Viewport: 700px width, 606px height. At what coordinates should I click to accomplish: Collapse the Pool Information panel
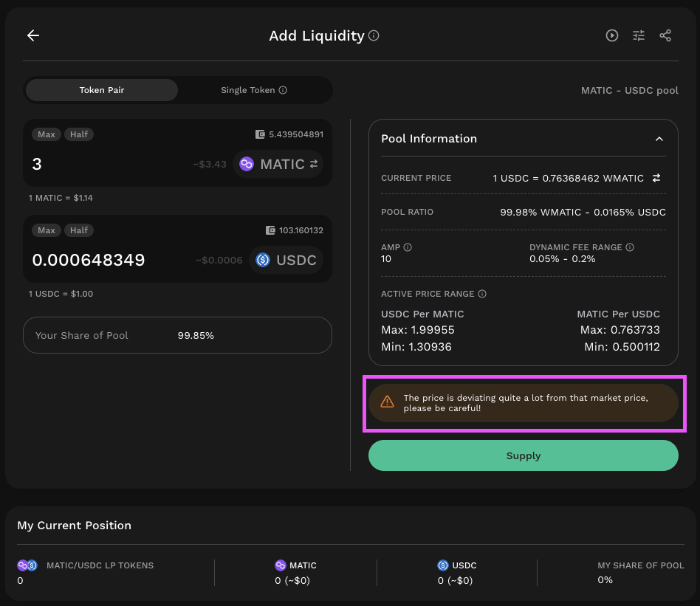[x=659, y=139]
